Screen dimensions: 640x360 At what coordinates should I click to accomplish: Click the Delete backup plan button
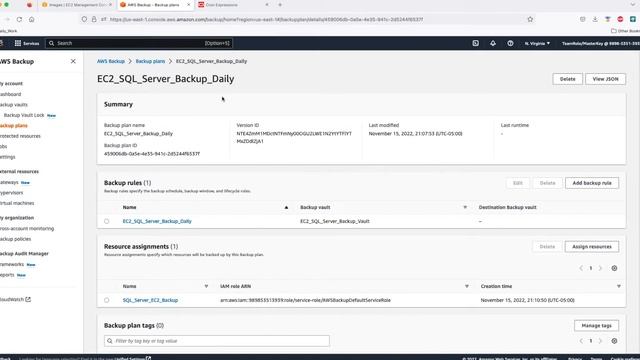click(567, 79)
